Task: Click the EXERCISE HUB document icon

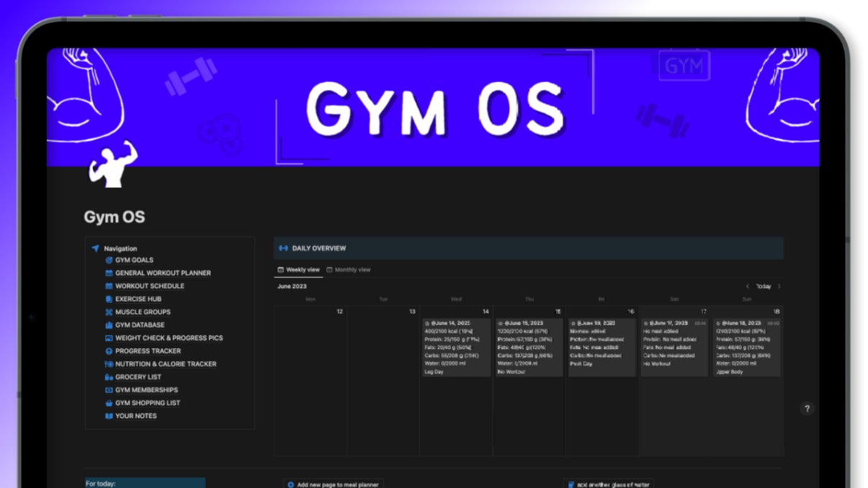Action: click(x=109, y=299)
